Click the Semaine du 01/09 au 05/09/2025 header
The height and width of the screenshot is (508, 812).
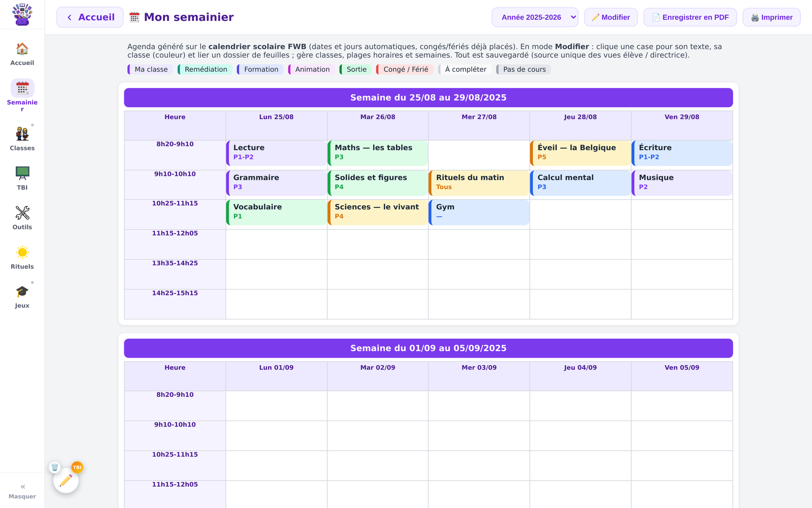point(428,348)
